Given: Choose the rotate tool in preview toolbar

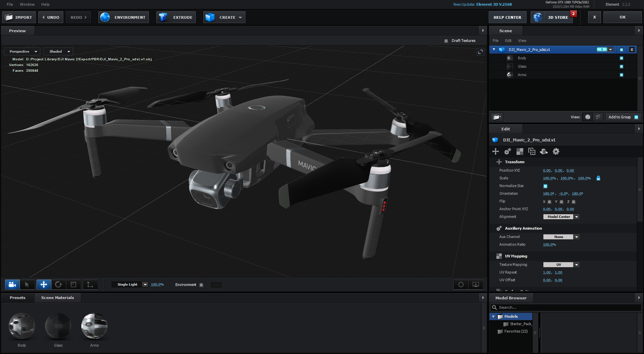Looking at the screenshot, I should pyautogui.click(x=59, y=285).
